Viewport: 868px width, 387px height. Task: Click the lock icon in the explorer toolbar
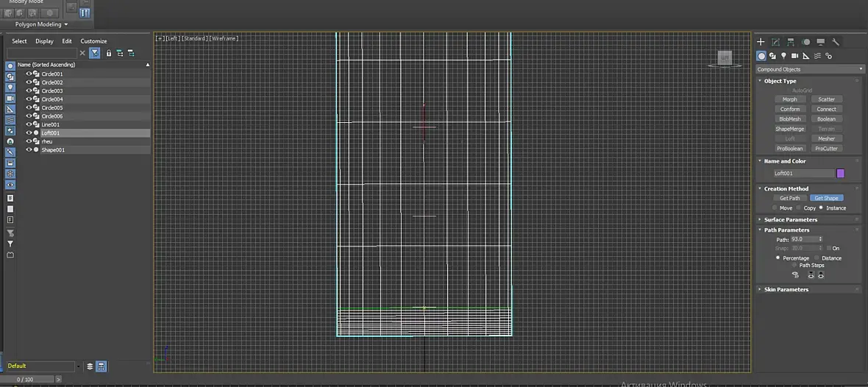coord(109,53)
